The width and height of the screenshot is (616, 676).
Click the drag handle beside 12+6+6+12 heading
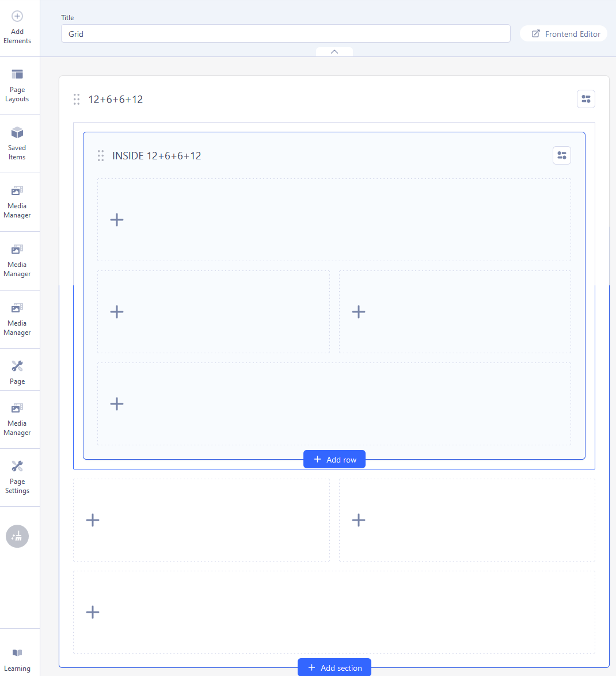(77, 99)
